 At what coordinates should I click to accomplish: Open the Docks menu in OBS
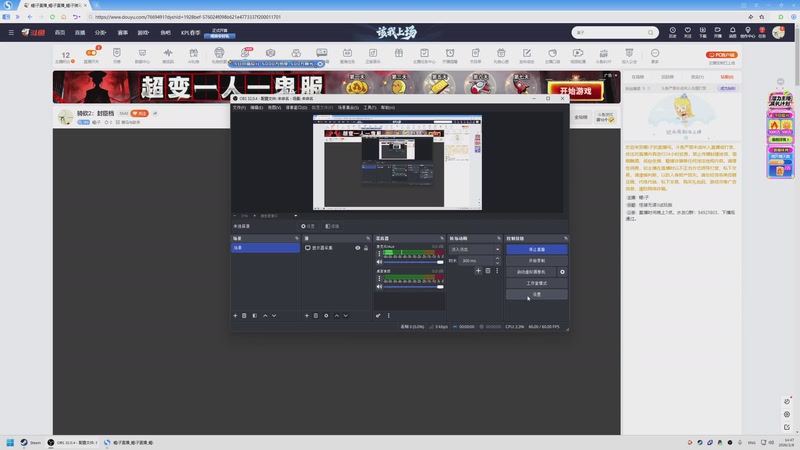point(296,108)
